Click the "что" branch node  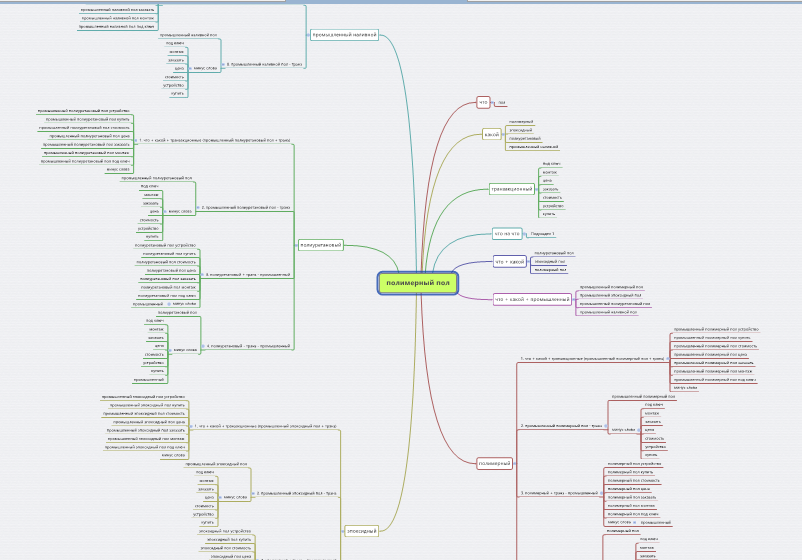click(x=483, y=102)
